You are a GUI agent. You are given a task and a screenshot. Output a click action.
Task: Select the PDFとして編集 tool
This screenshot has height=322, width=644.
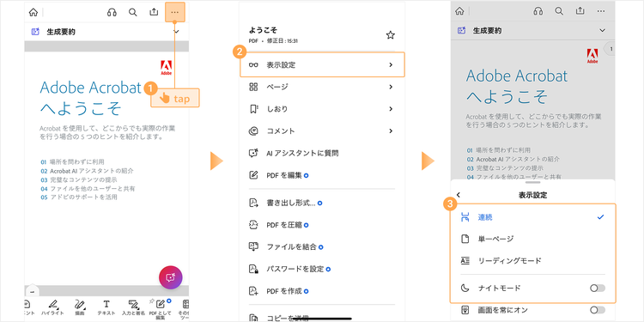(161, 310)
